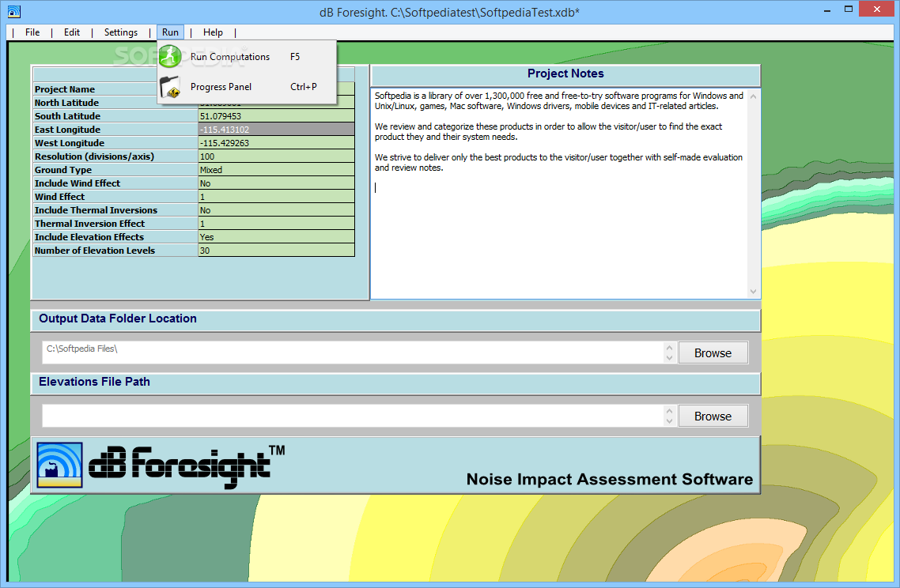Click inside the Project Notes text area
This screenshot has width=900, height=588.
[560, 194]
